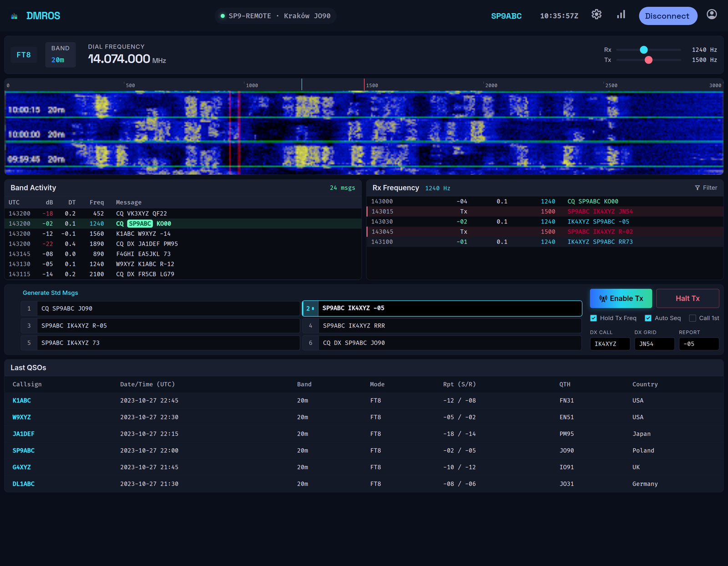Click Rx row 'SP9ABC IK4XYZ JN54'

(545, 212)
